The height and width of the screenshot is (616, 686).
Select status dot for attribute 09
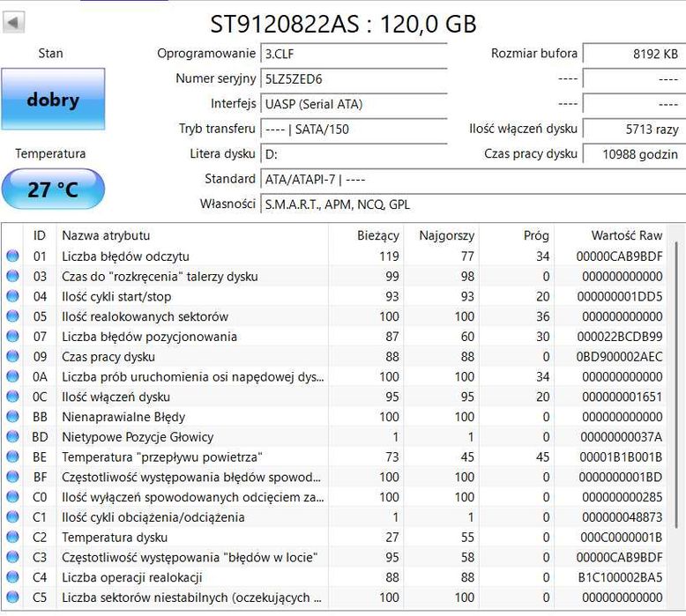pyautogui.click(x=12, y=356)
